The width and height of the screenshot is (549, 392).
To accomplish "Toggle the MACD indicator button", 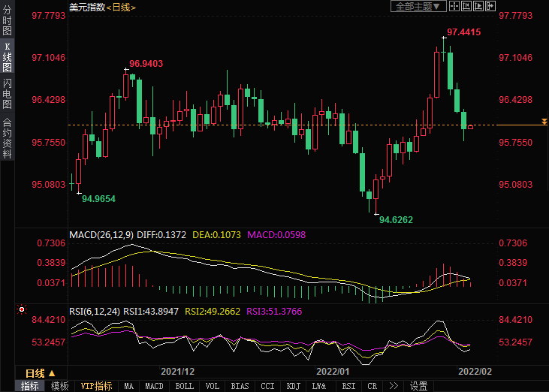I will pyautogui.click(x=154, y=386).
